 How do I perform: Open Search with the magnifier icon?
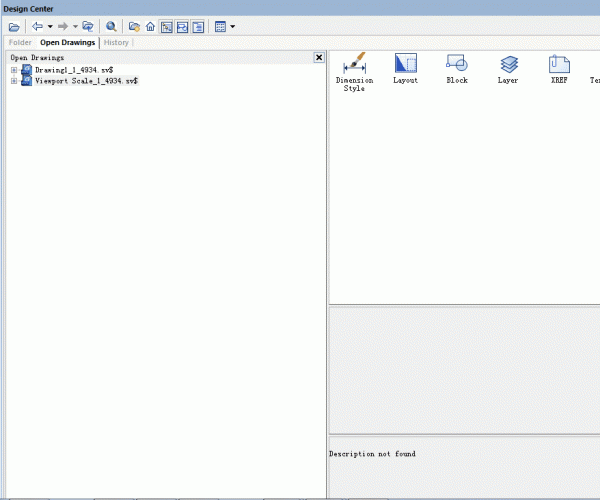point(111,26)
